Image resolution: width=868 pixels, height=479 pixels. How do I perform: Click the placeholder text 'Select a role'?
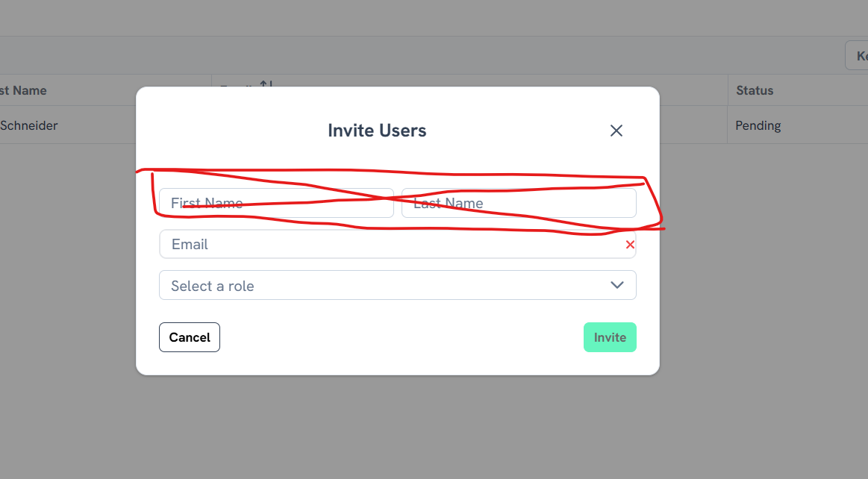213,286
